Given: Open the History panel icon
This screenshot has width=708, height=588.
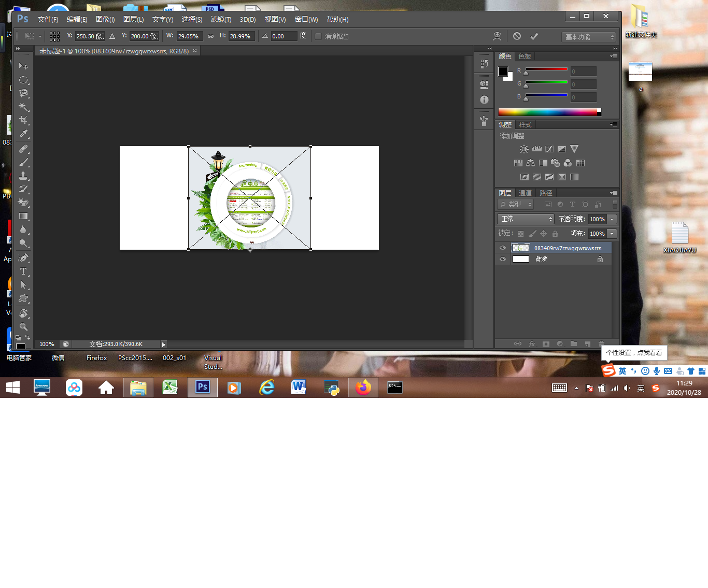Looking at the screenshot, I should pos(484,64).
